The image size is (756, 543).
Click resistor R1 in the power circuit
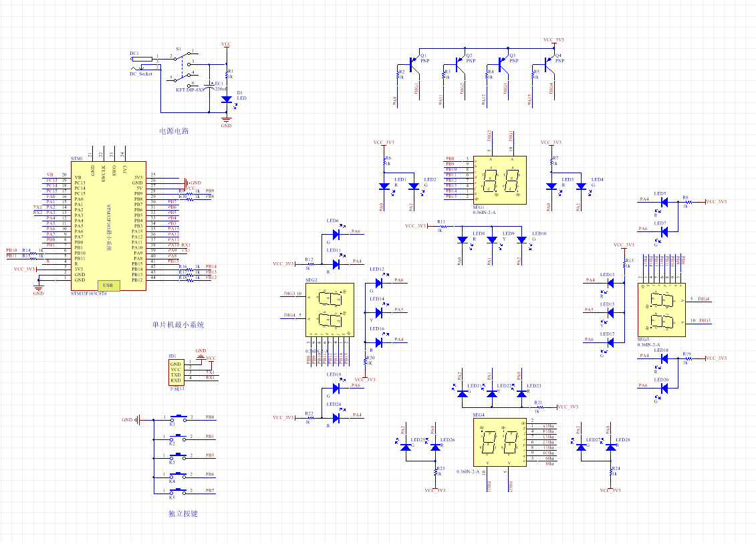[227, 75]
